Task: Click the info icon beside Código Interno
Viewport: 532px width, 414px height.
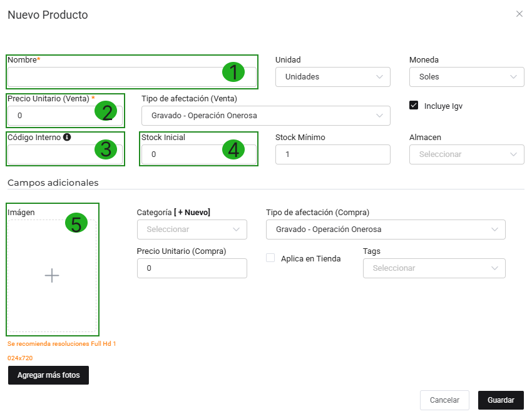Action: [67, 137]
